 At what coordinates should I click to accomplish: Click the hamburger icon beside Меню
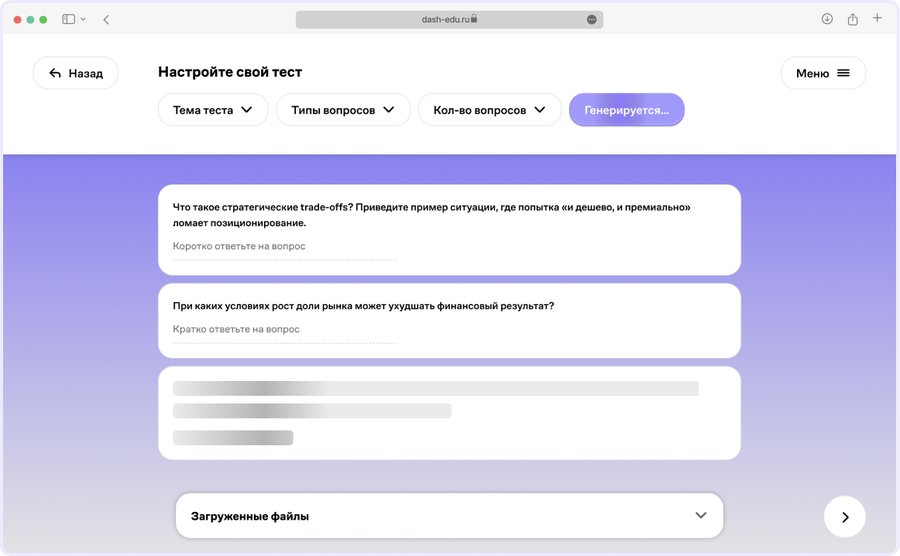point(843,73)
